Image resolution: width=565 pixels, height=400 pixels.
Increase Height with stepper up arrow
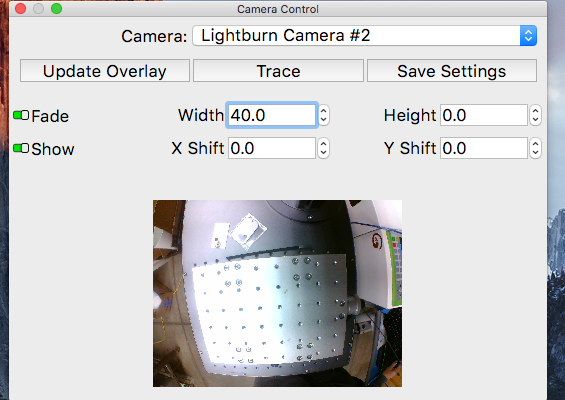535,111
